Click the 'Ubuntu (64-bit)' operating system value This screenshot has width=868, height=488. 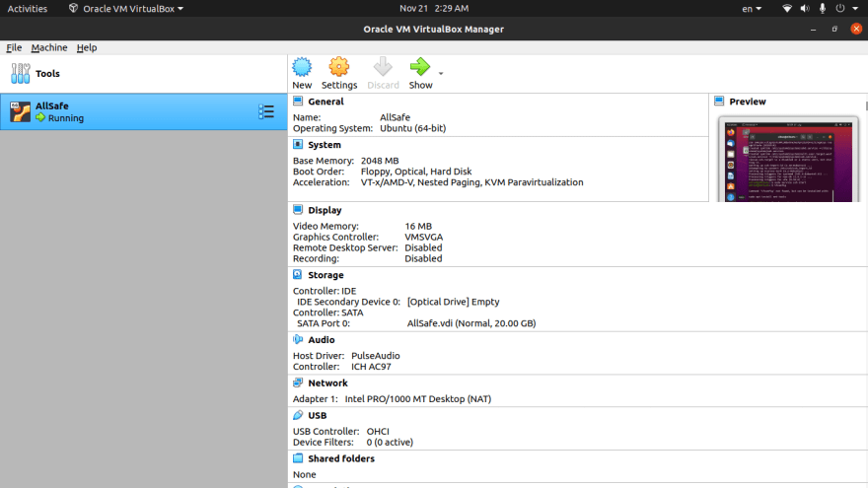click(412, 128)
